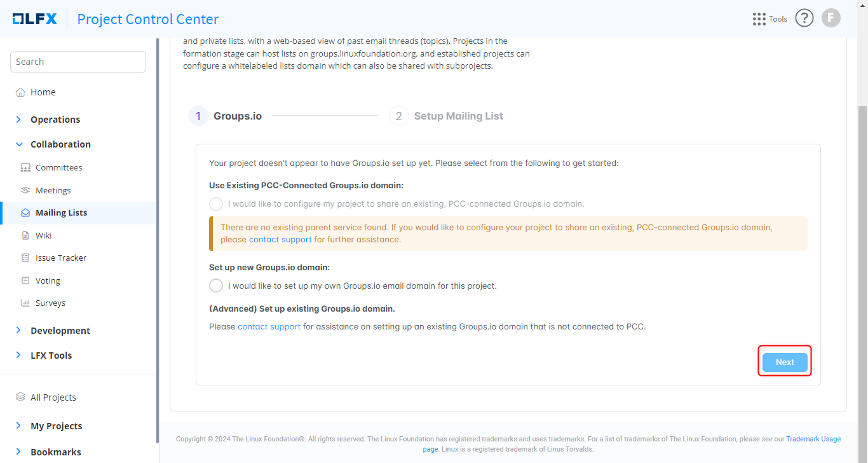Click the sidebar Search field
This screenshot has width=868, height=463.
(78, 62)
